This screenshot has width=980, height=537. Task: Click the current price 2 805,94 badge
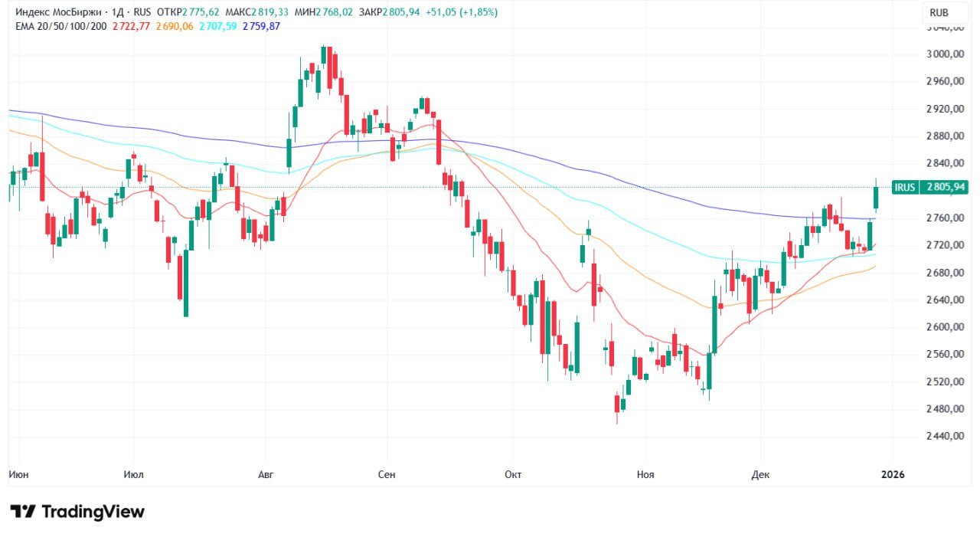point(946,187)
